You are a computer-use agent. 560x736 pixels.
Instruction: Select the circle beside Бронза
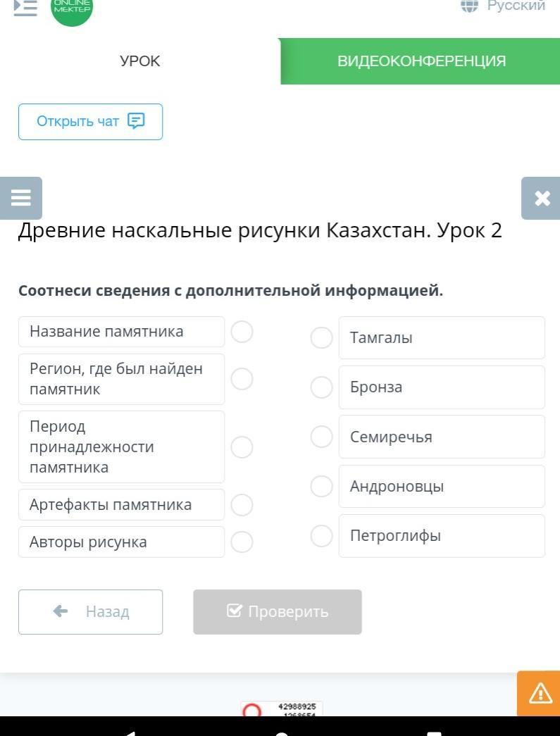(321, 387)
